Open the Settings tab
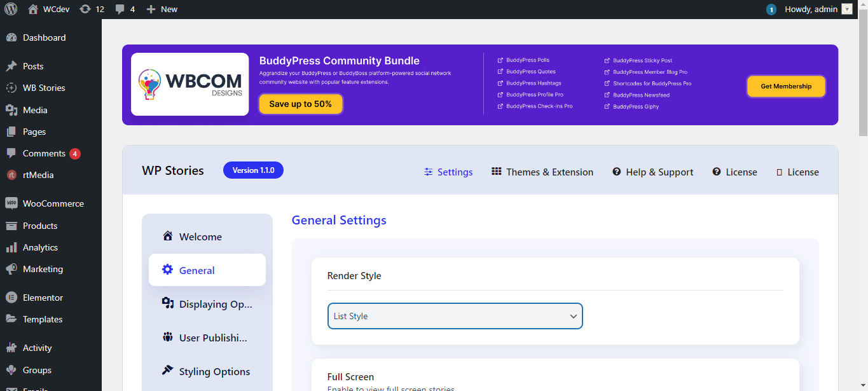 click(x=448, y=172)
